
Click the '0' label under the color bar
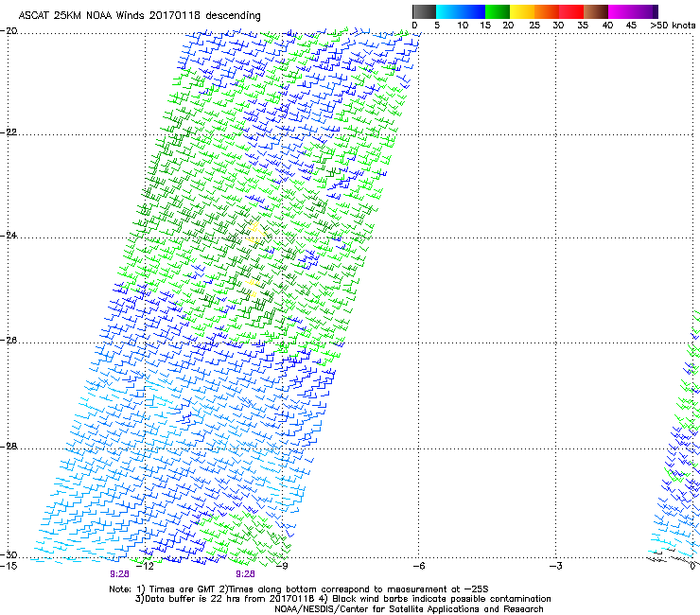414,26
